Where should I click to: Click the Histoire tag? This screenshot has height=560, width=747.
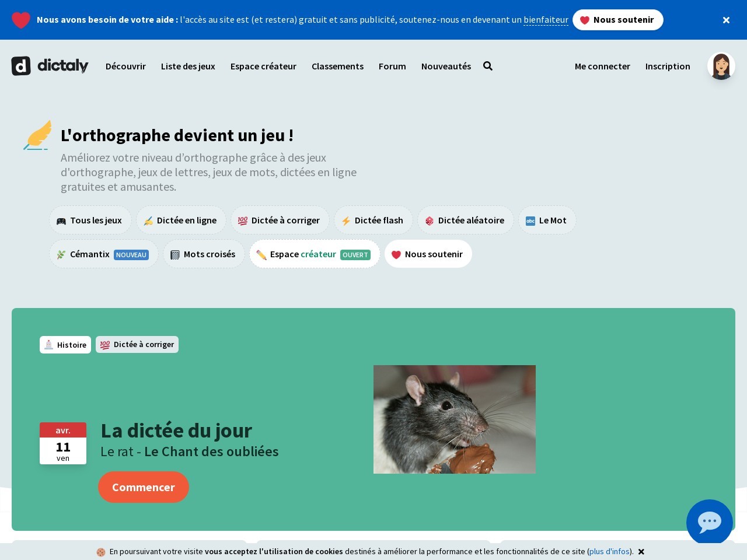pyautogui.click(x=65, y=345)
